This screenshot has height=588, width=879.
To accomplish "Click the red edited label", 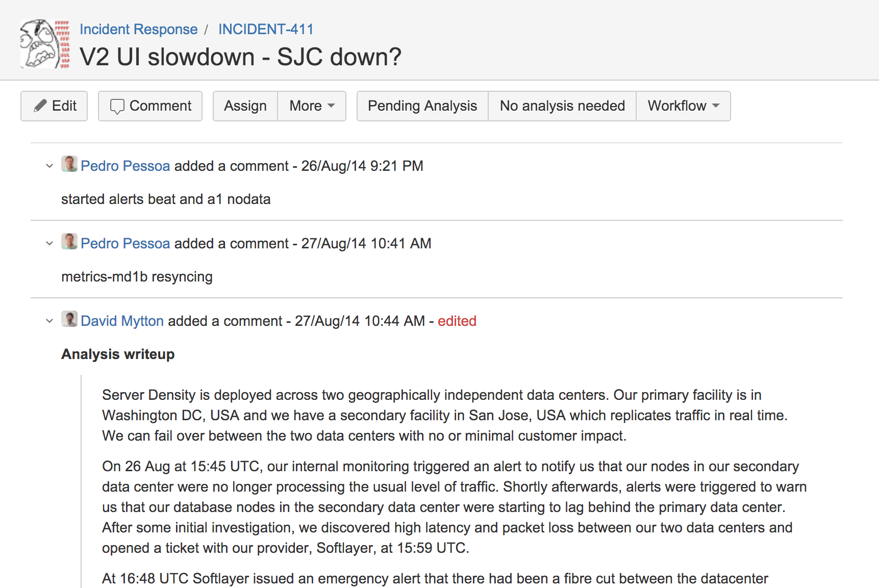I will coord(457,321).
